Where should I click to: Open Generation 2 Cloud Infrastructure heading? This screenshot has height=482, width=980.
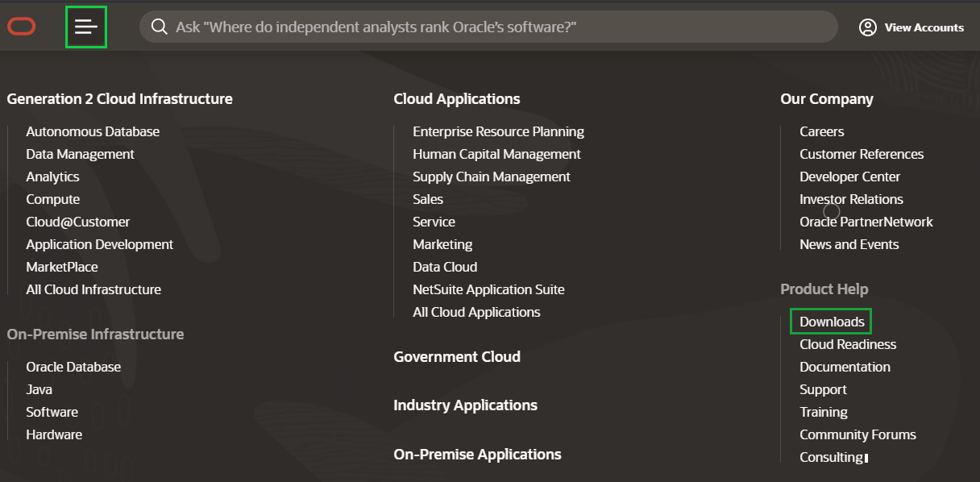119,99
